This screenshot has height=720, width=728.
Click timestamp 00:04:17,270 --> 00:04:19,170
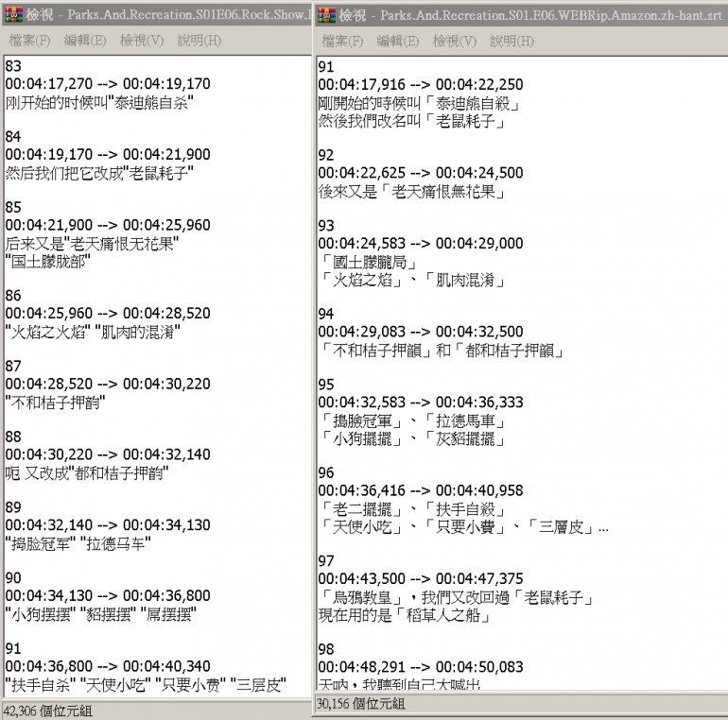[108, 83]
